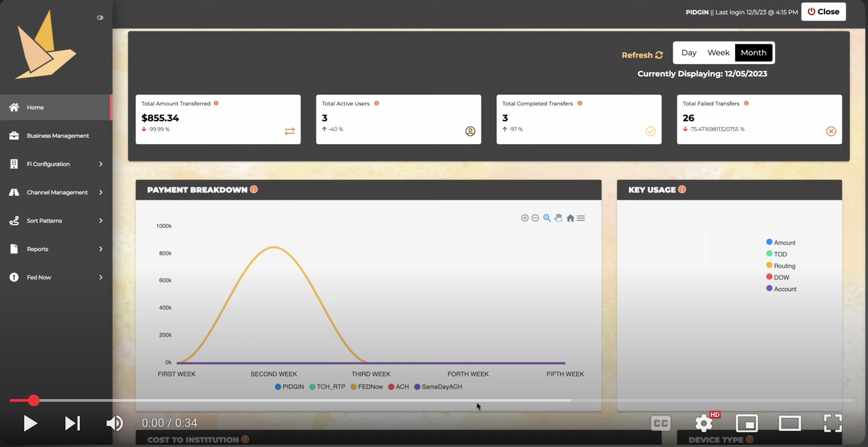
Task: Zoom out on the chart with minus icon
Action: tap(535, 218)
